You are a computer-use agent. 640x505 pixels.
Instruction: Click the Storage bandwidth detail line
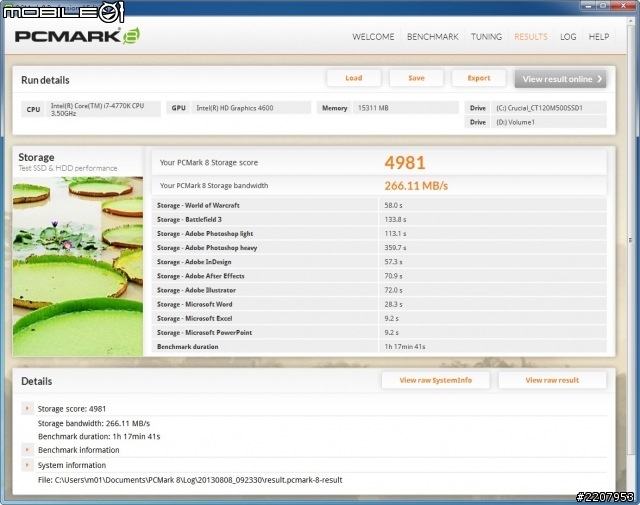coord(94,423)
